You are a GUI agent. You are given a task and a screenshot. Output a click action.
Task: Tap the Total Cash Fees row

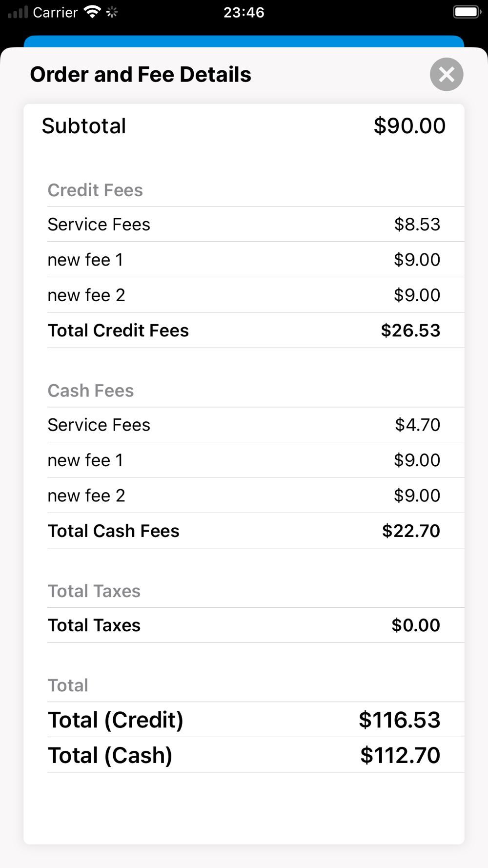coord(256,531)
